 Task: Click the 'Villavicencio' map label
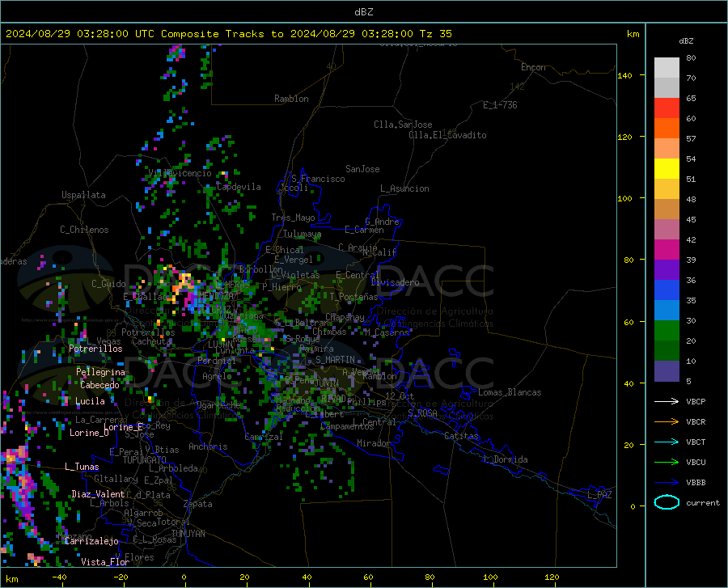click(x=180, y=173)
